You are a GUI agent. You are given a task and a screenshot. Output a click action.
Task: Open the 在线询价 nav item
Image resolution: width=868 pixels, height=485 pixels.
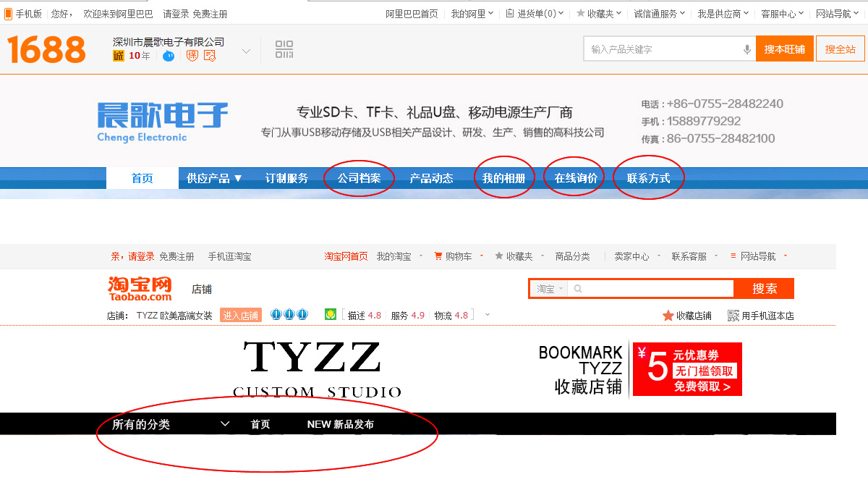click(x=576, y=178)
